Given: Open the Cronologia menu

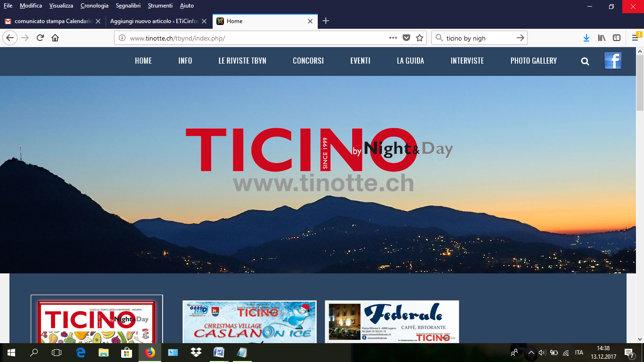Looking at the screenshot, I should point(94,6).
